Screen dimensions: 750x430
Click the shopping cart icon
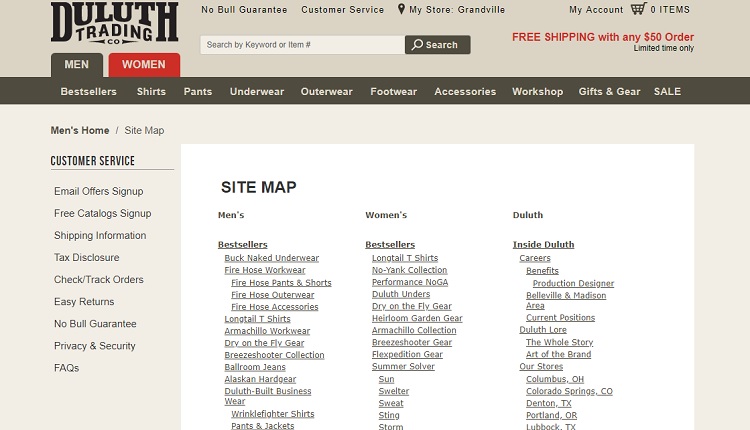point(639,9)
